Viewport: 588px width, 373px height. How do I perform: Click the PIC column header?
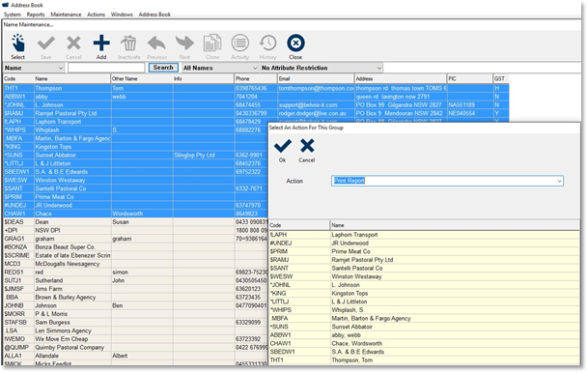click(x=470, y=78)
